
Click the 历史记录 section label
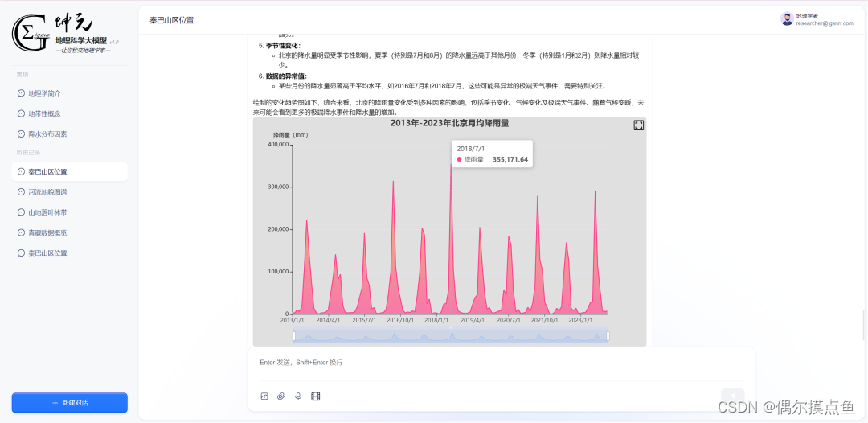28,152
